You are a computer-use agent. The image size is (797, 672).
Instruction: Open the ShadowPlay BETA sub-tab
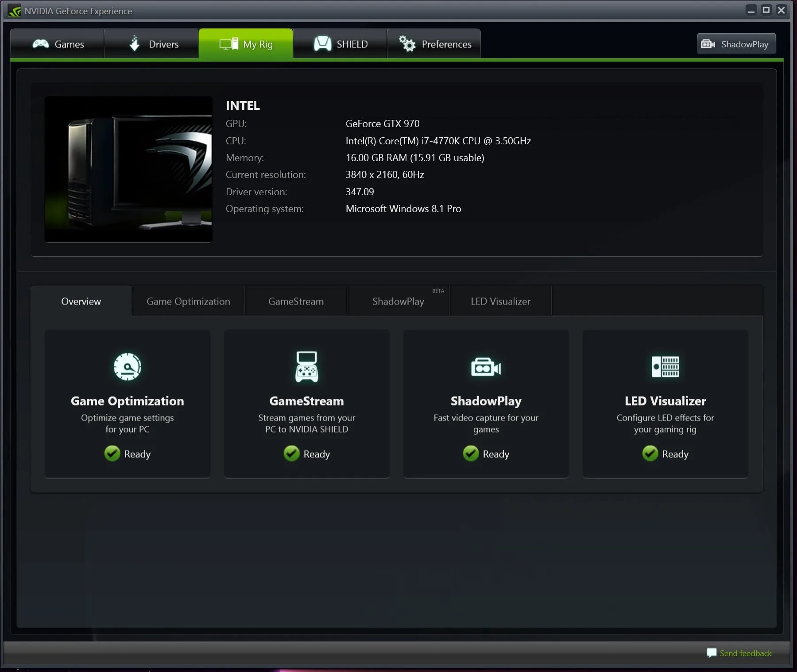pyautogui.click(x=398, y=301)
